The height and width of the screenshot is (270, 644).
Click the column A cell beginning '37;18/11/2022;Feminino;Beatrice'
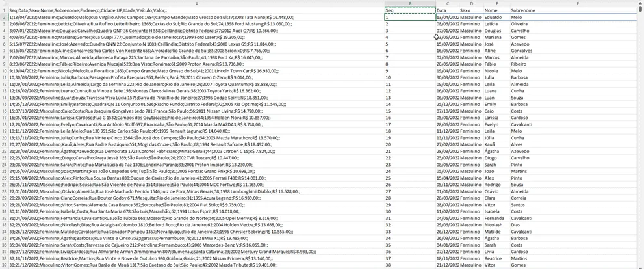[196, 258]
